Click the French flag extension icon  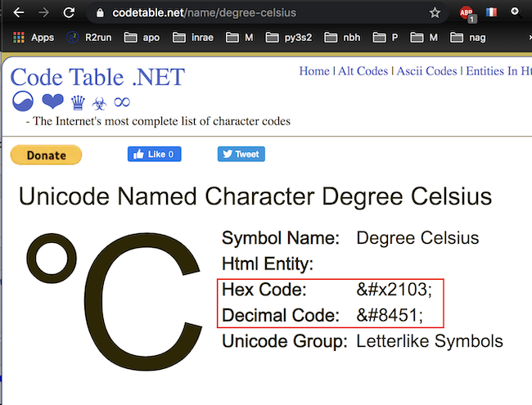click(490, 13)
